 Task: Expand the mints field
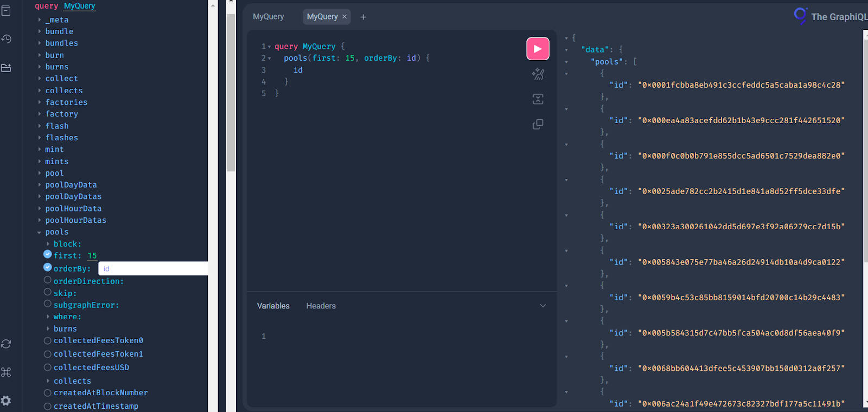[39, 162]
